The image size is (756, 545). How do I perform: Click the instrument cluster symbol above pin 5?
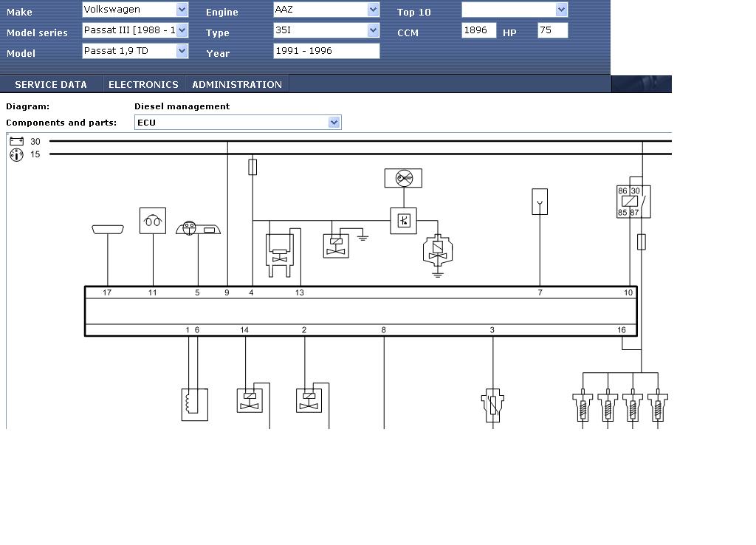198,229
